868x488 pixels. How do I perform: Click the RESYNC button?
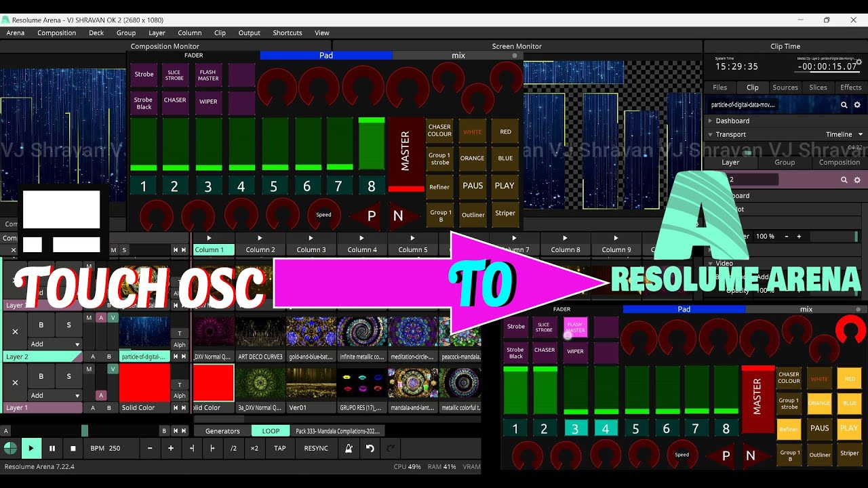(316, 448)
